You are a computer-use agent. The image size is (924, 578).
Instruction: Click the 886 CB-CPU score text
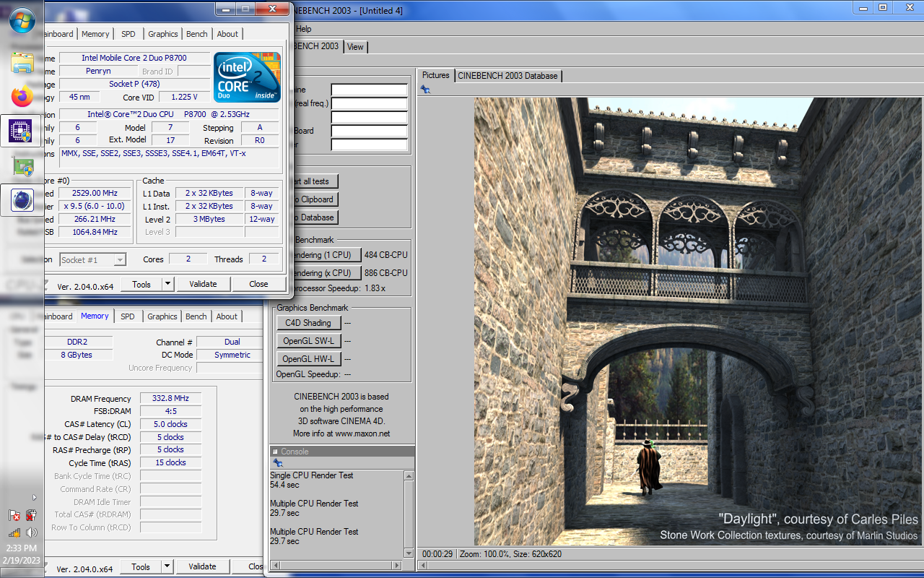point(386,273)
